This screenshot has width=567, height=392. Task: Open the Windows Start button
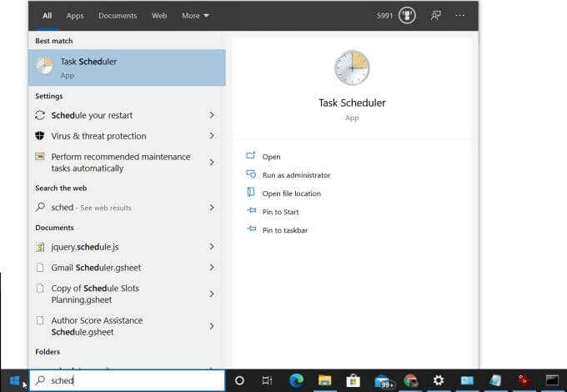pos(14,380)
